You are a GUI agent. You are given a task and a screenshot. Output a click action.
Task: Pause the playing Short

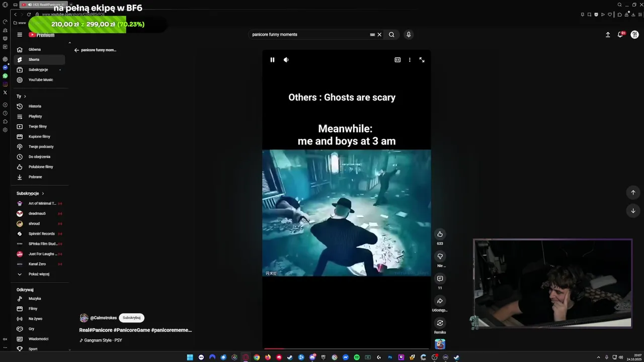pos(272,60)
